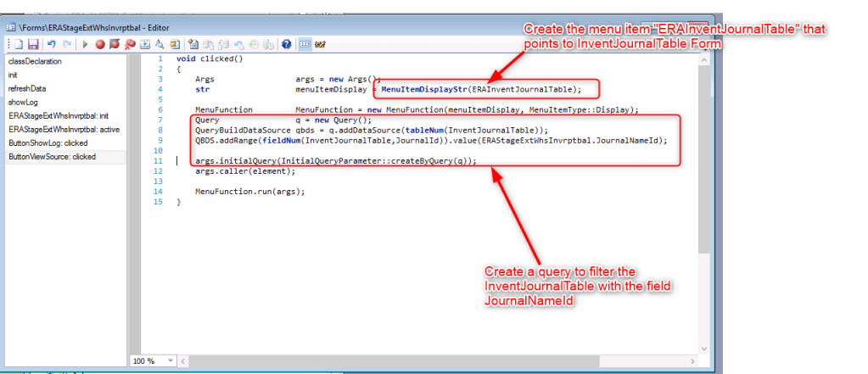Viewport: 868px width, 374px height.
Task: Place cursor on the MenuFunction.run(args) line
Action: (249, 191)
